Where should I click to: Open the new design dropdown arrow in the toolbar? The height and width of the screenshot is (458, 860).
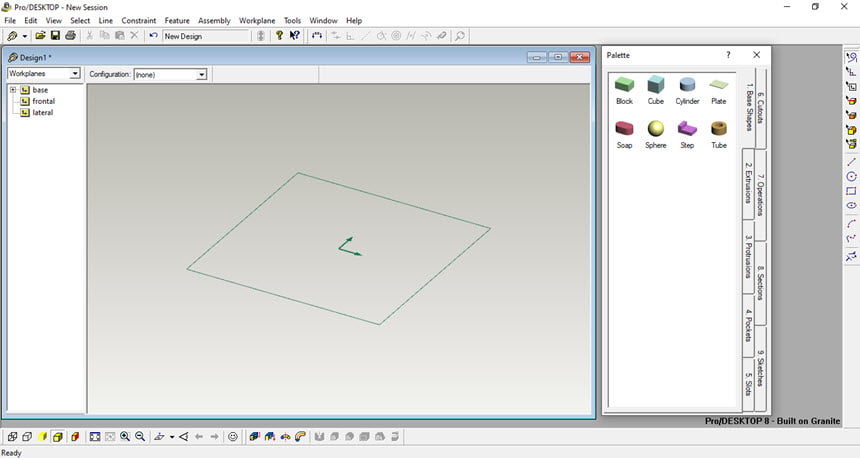[25, 36]
